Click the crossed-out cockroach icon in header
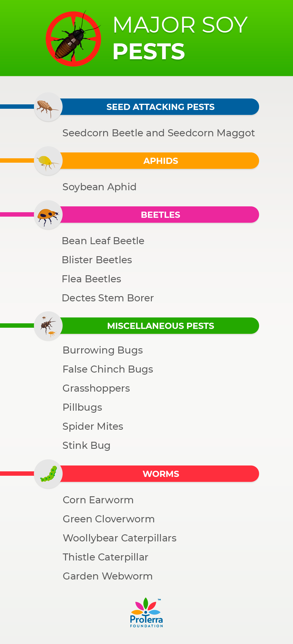Image resolution: width=293 pixels, height=644 pixels. click(74, 39)
